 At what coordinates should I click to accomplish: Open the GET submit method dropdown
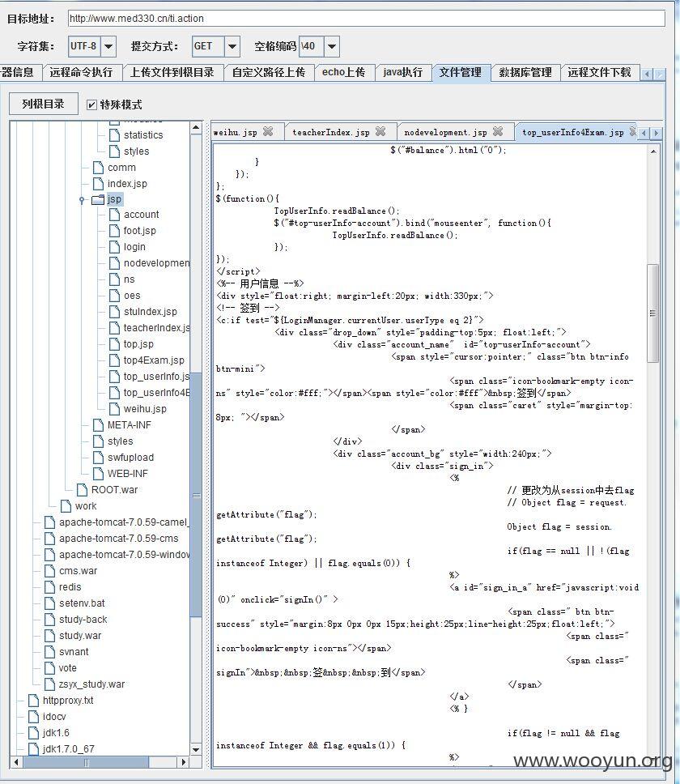point(232,46)
